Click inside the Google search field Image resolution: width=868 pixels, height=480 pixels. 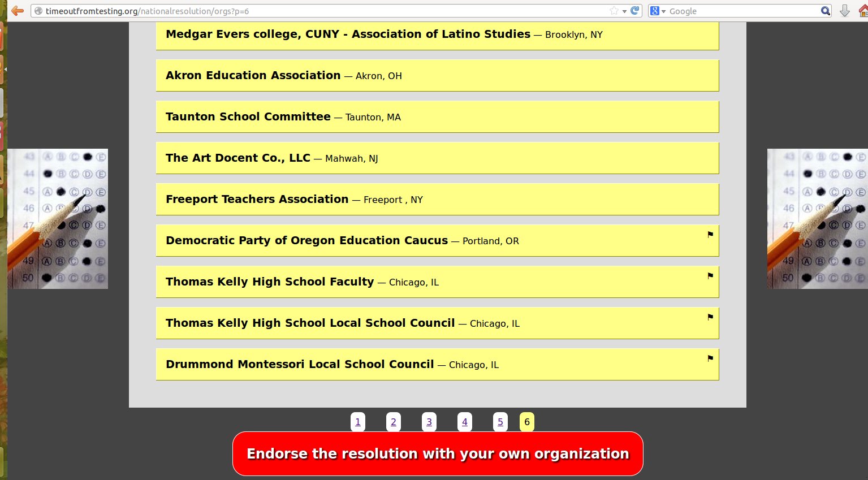pyautogui.click(x=741, y=11)
